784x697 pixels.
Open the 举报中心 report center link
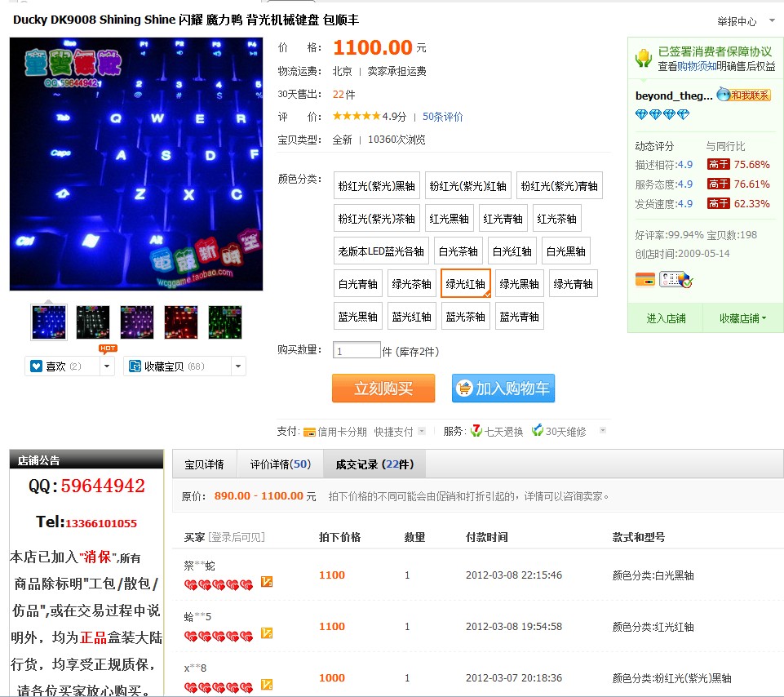737,21
